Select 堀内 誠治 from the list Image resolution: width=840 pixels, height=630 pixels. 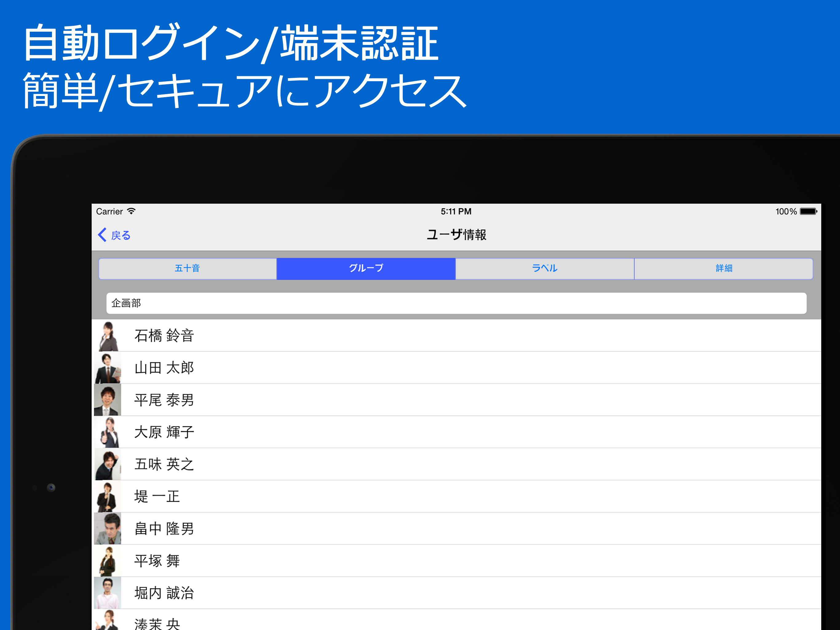[456, 593]
